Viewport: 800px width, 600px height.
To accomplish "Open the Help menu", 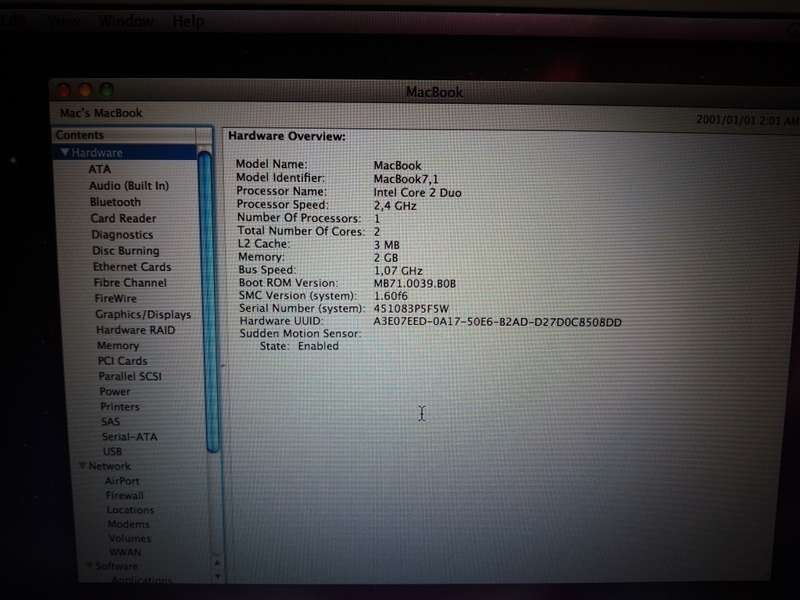I will pos(188,22).
